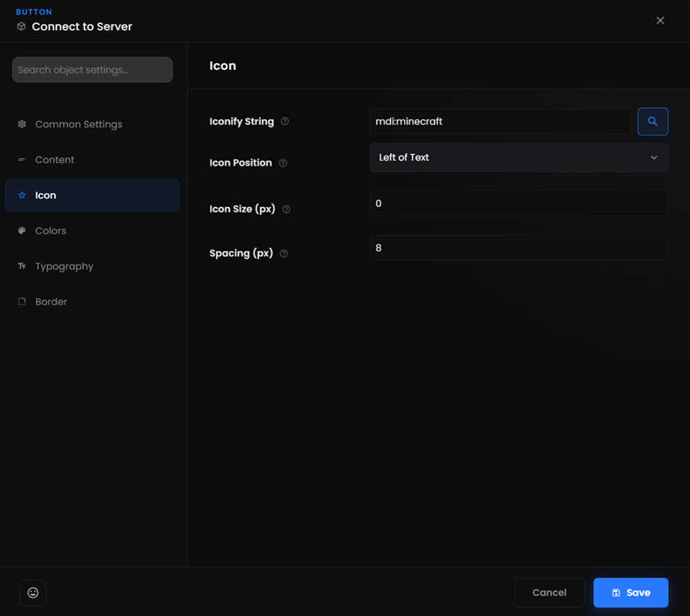Image resolution: width=690 pixels, height=616 pixels.
Task: Click the Spacing (px) label
Action: [241, 253]
